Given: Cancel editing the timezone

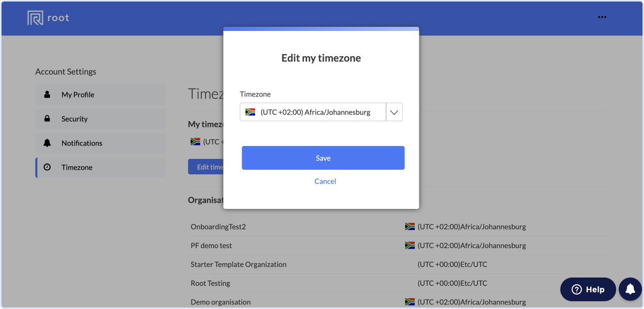Looking at the screenshot, I should pyautogui.click(x=325, y=181).
